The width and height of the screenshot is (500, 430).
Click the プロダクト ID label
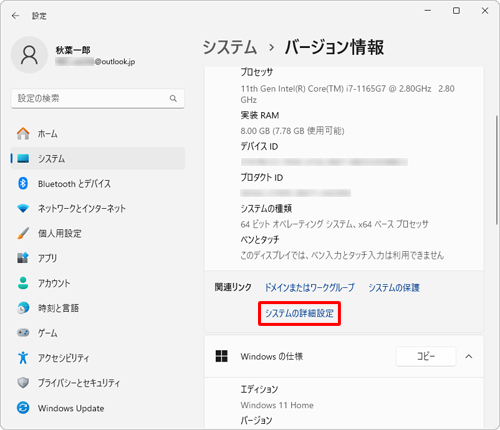pyautogui.click(x=262, y=177)
